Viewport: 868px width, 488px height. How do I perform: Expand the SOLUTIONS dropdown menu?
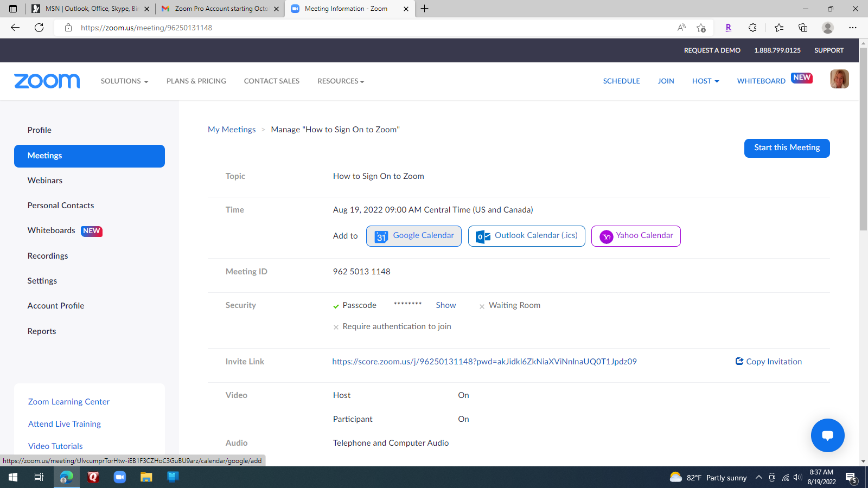click(124, 81)
